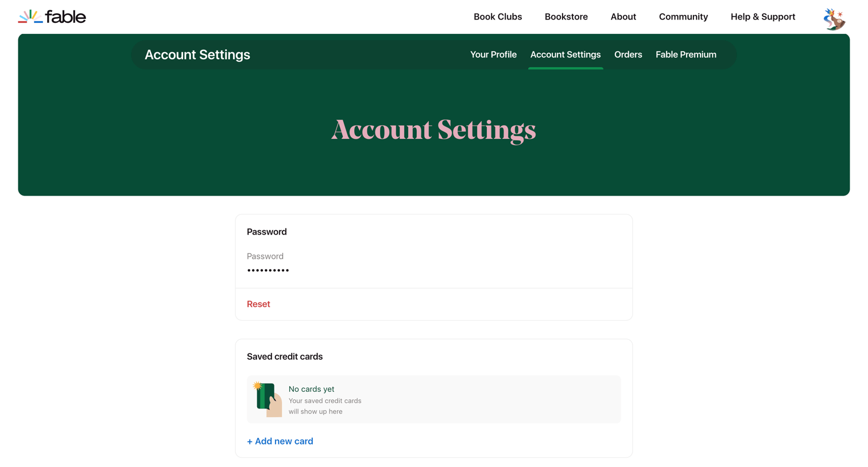Visit the Community section

(683, 17)
